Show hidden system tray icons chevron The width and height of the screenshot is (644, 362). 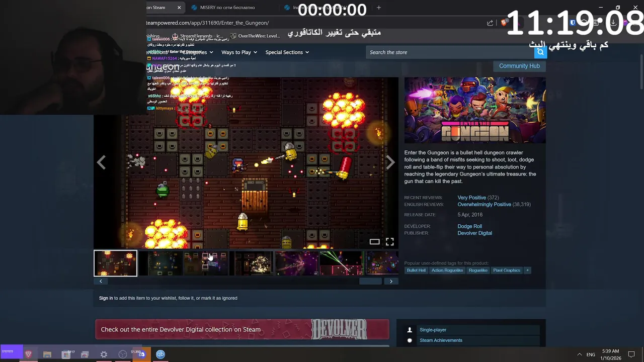(x=579, y=354)
